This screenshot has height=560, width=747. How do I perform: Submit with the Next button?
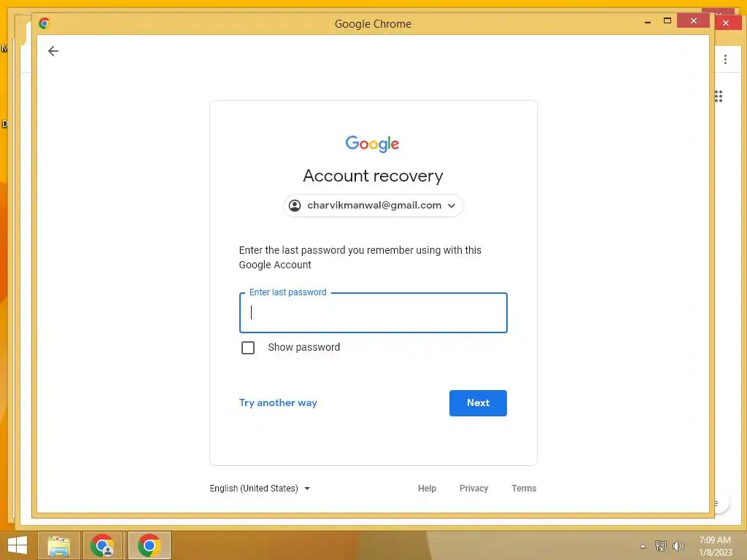tap(478, 402)
